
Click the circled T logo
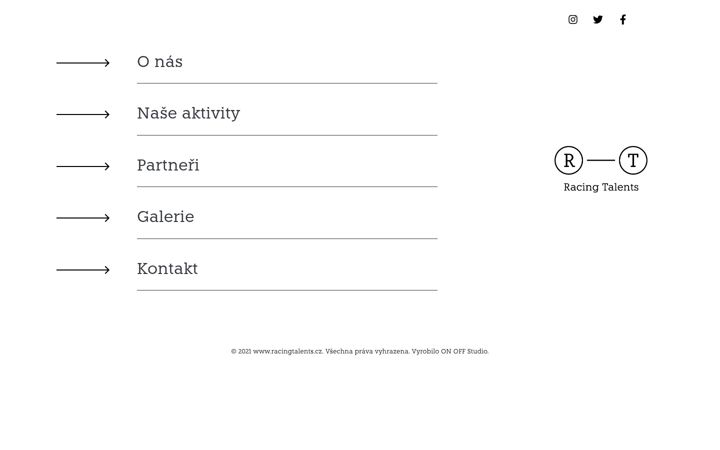tap(633, 160)
